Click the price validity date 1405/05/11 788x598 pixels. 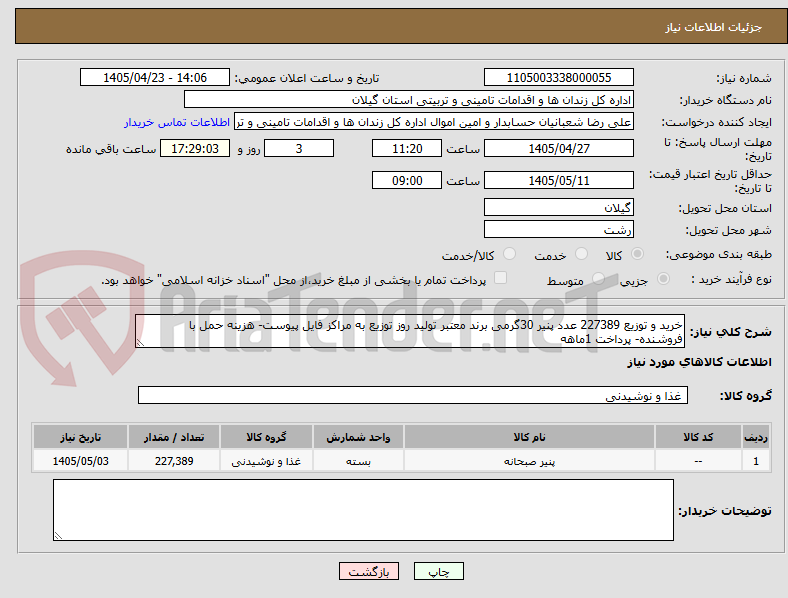tap(558, 180)
